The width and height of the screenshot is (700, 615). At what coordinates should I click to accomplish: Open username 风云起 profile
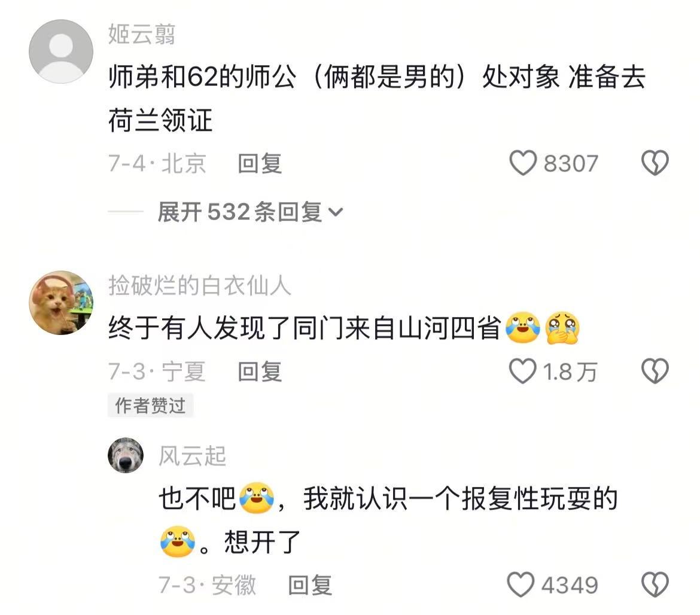coord(193,456)
